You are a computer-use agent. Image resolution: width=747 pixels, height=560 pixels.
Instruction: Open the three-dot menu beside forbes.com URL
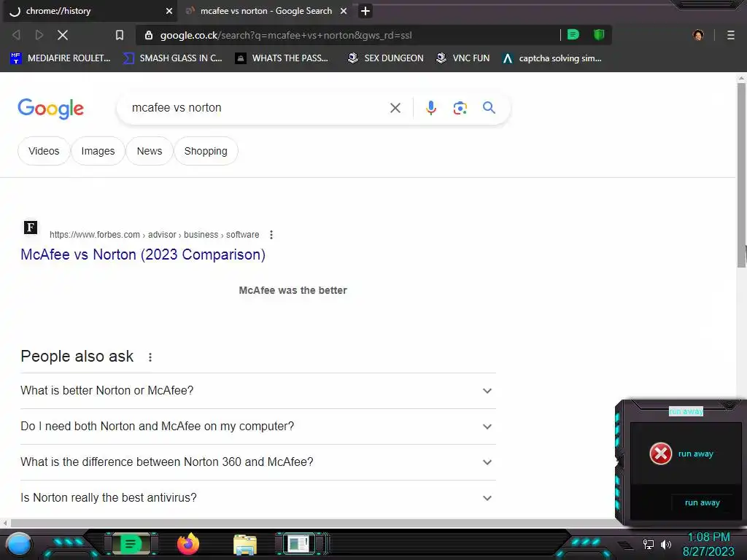tap(271, 235)
